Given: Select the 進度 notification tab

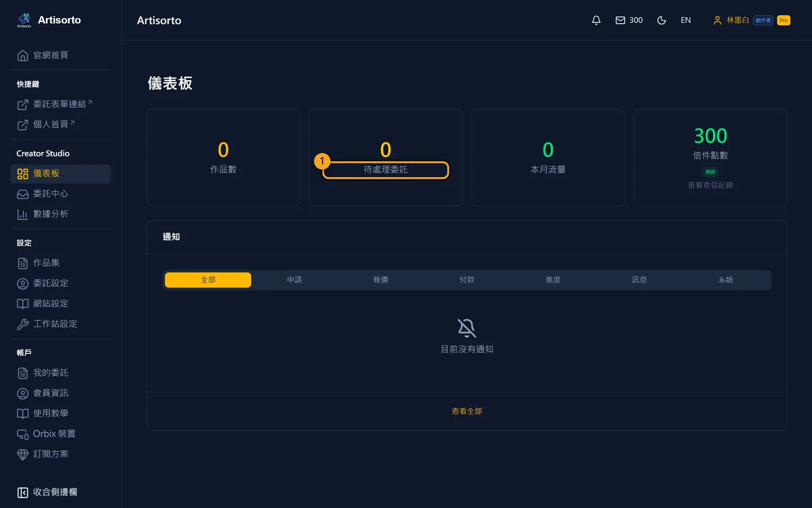Looking at the screenshot, I should pos(553,280).
